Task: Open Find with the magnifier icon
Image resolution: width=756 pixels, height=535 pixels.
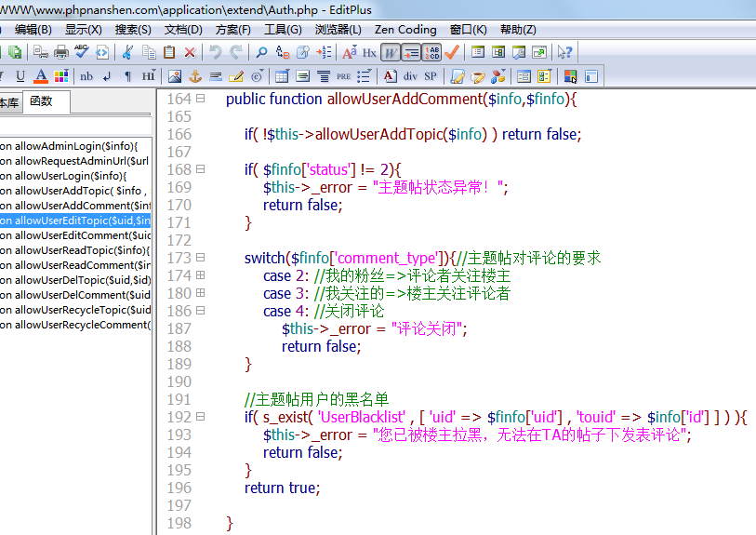Action: [261, 52]
